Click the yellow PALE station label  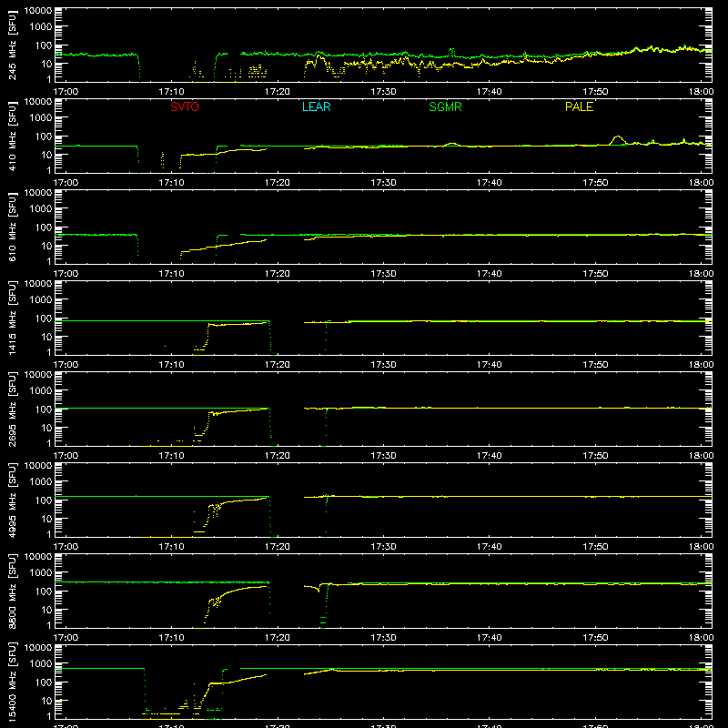click(579, 106)
